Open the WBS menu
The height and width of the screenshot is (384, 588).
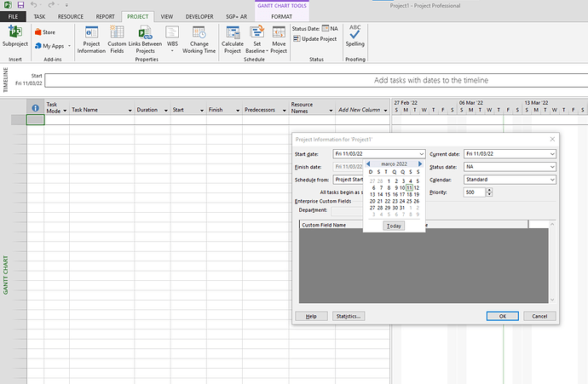[x=172, y=39]
